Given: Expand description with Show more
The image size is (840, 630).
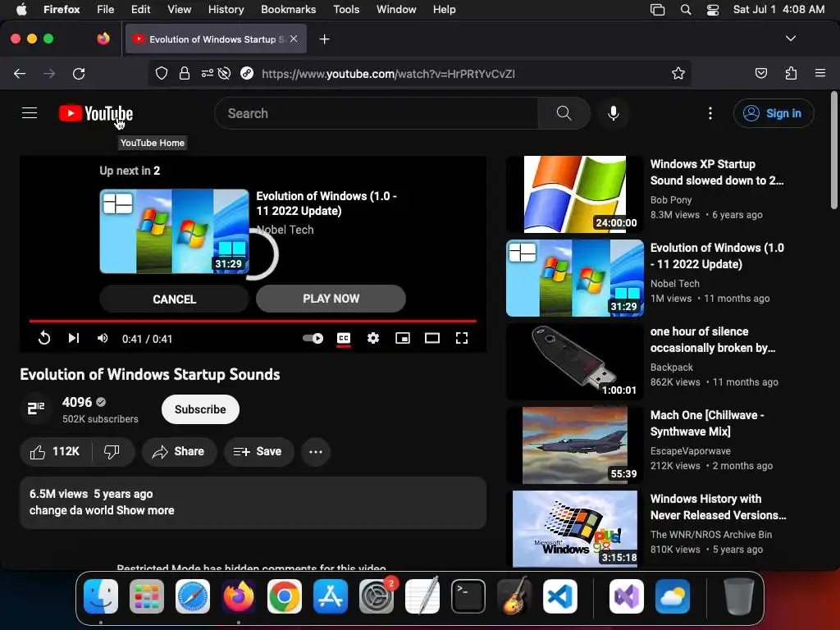Looking at the screenshot, I should point(145,510).
